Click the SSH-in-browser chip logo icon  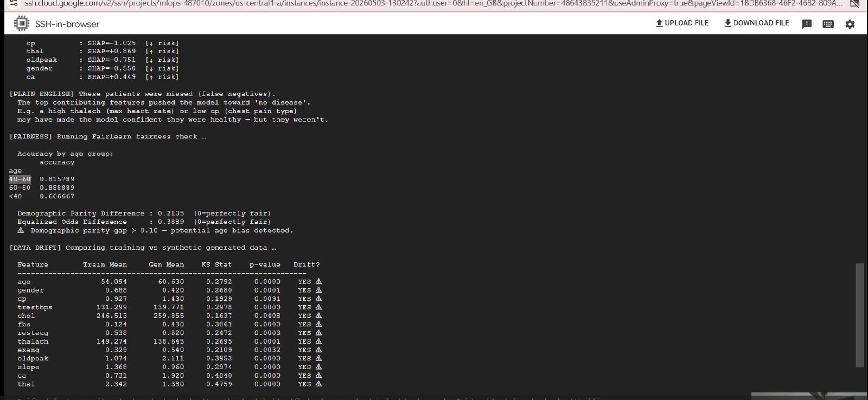coord(21,23)
